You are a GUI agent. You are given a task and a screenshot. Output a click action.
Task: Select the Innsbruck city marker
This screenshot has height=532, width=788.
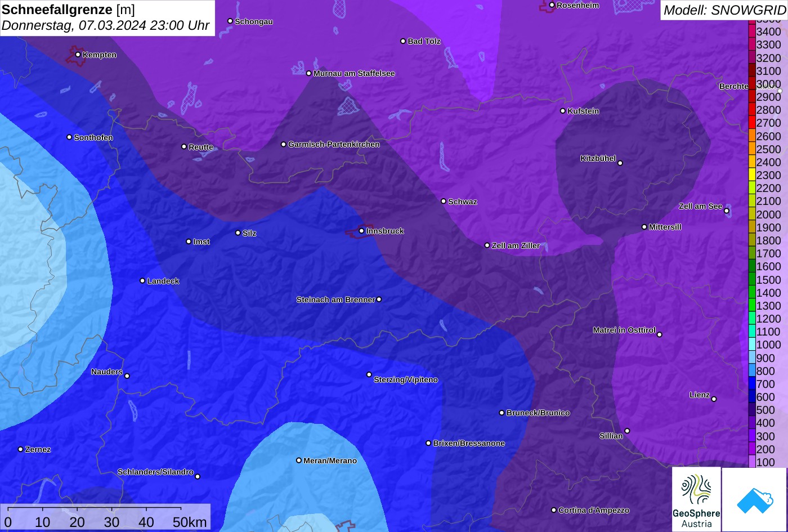(362, 231)
